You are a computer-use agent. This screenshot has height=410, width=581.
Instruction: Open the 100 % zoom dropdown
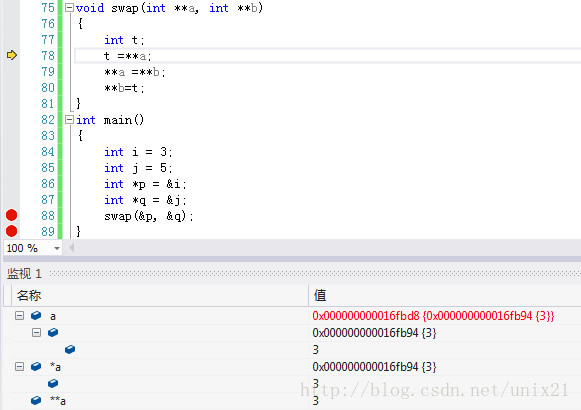(x=57, y=248)
